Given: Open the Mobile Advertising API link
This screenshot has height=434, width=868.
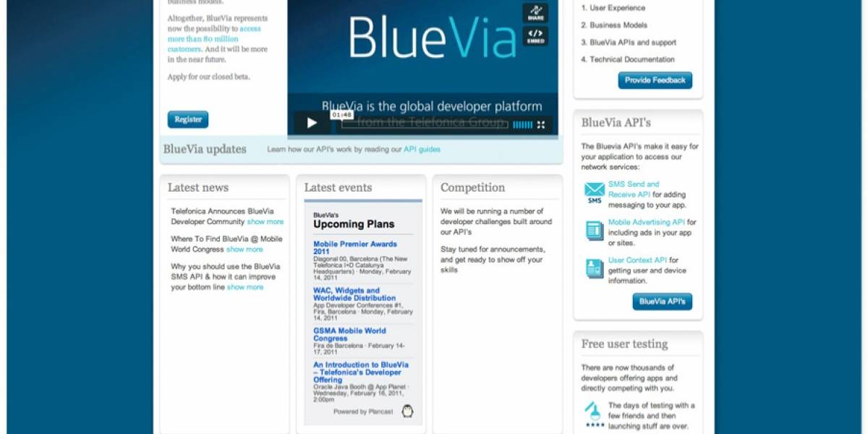Looking at the screenshot, I should 647,223.
